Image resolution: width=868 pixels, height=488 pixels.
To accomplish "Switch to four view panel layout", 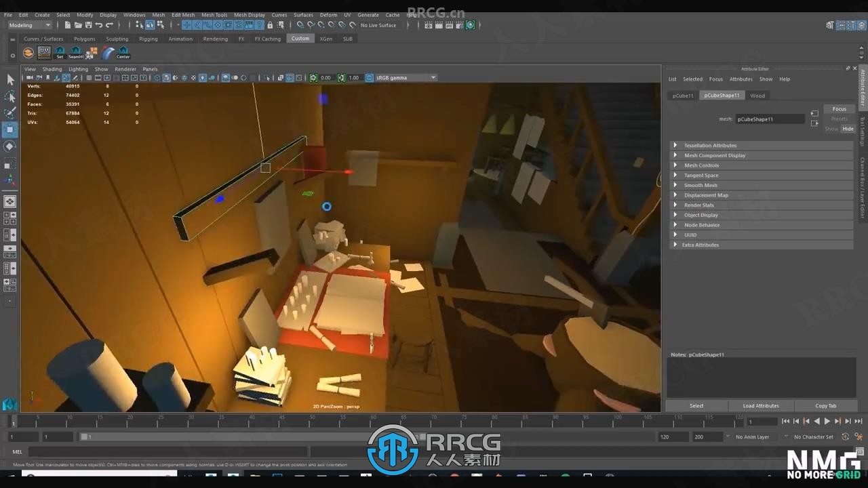I will point(10,218).
